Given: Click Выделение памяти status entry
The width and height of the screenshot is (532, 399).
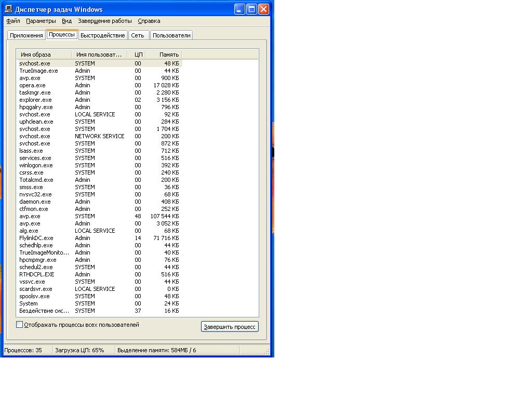Looking at the screenshot, I should coord(157,350).
